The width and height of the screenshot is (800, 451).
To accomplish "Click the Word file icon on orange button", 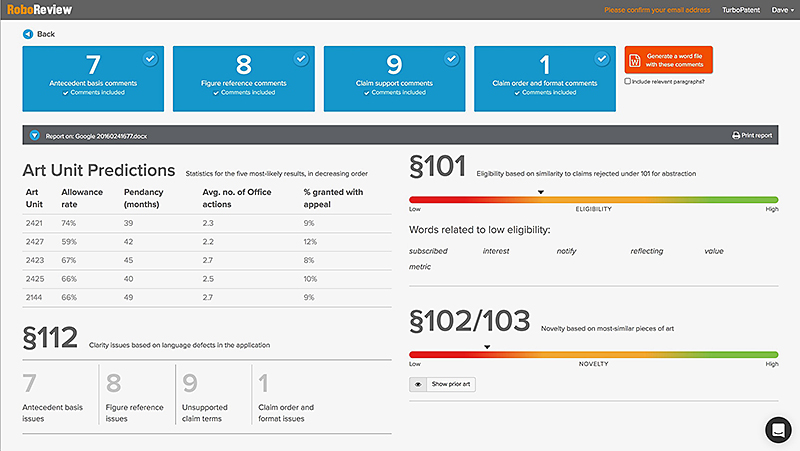I will pos(637,60).
